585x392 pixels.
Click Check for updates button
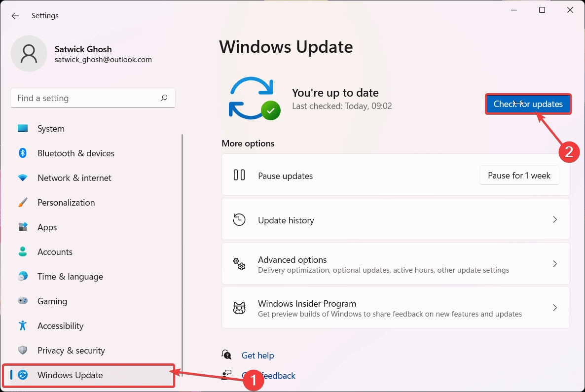(528, 104)
